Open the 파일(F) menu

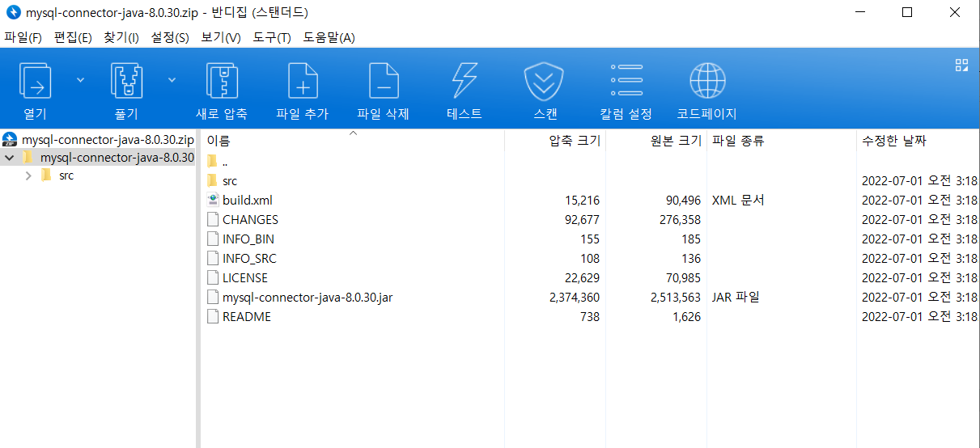23,37
